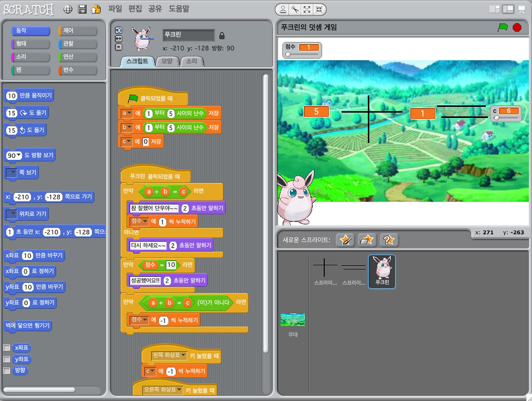This screenshot has height=401, width=532.
Task: Click the c variable slider on stage
Action: [505, 118]
